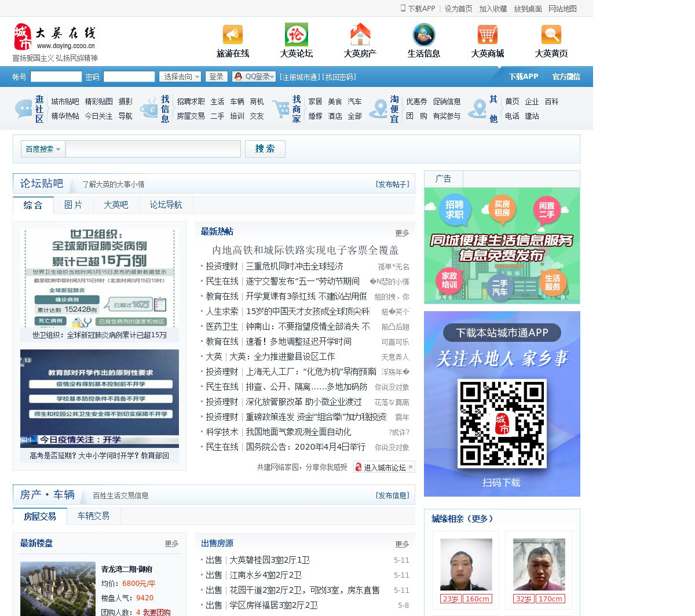Open the 青龙湾二期 building thumbnail

coord(58,589)
